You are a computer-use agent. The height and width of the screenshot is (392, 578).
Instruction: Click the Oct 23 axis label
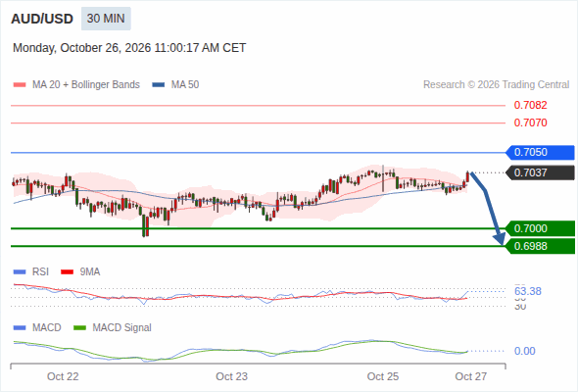click(231, 376)
